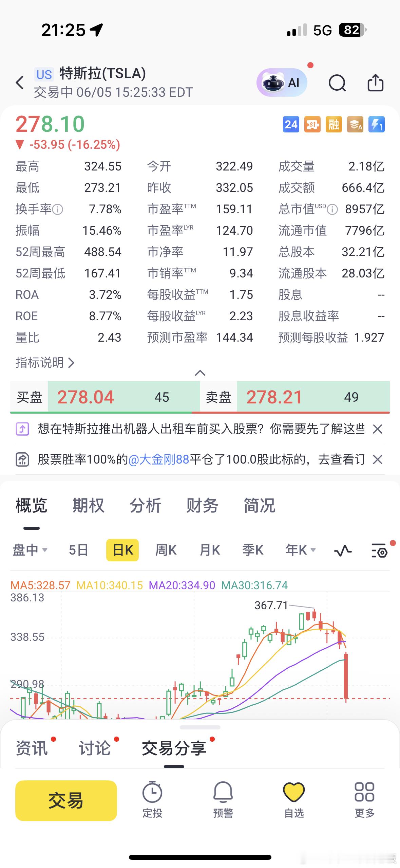The width and height of the screenshot is (400, 868).
Task: Tap the status bar clock 21:25
Action: point(63,30)
